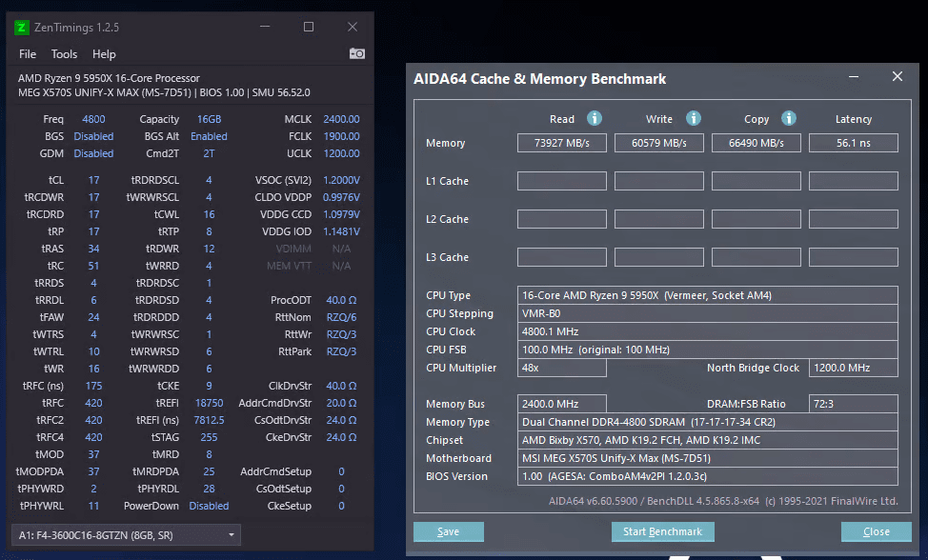Click the Memory Type DDR4-4800 value

tap(707, 422)
